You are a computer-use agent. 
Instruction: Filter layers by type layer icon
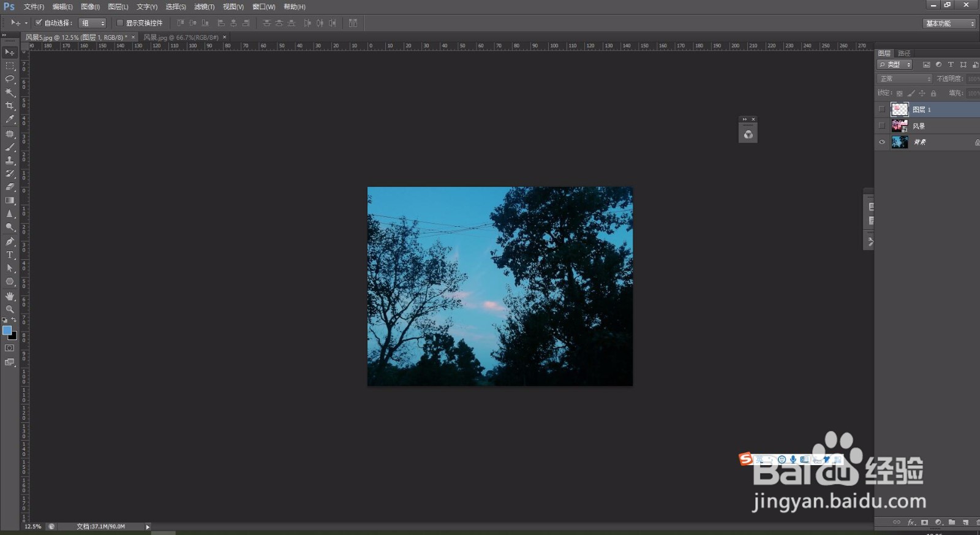(x=951, y=64)
